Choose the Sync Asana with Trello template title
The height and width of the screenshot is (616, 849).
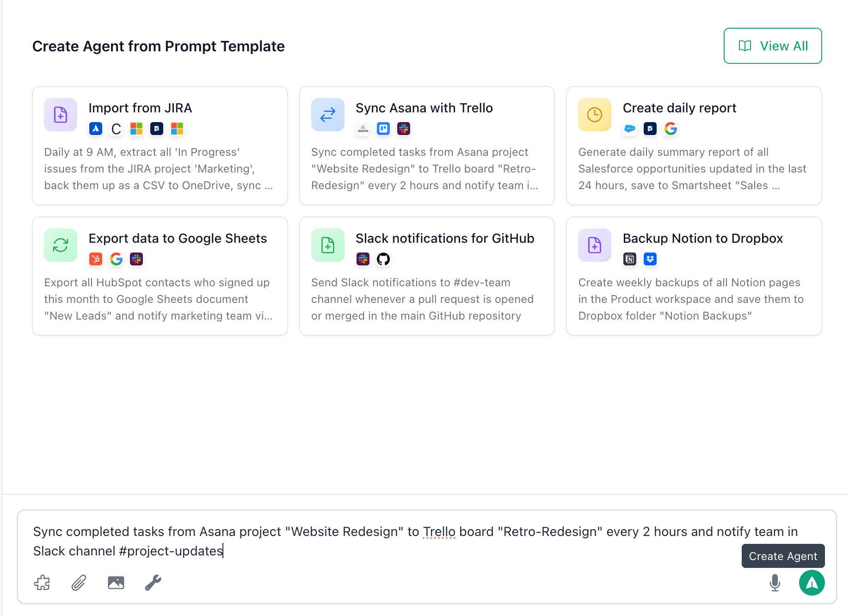tap(424, 108)
